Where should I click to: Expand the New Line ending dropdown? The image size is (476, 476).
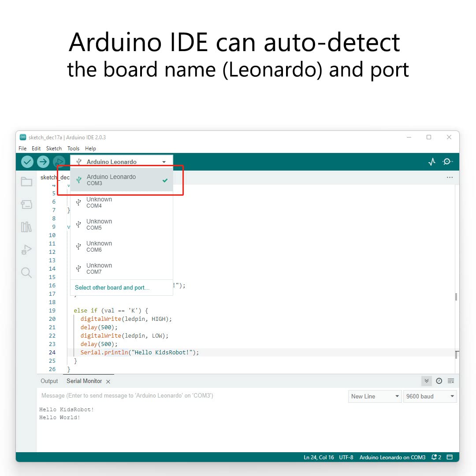coord(375,396)
